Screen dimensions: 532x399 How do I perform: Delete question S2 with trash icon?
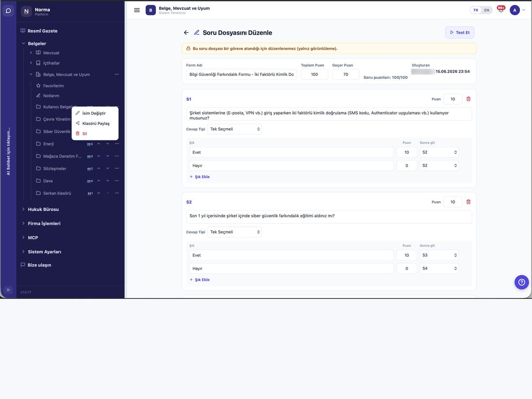pos(469,202)
